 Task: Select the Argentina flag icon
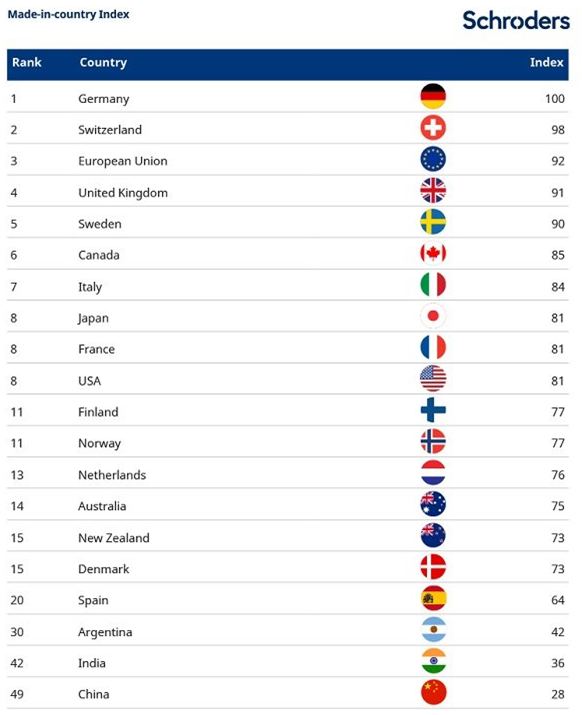(433, 630)
